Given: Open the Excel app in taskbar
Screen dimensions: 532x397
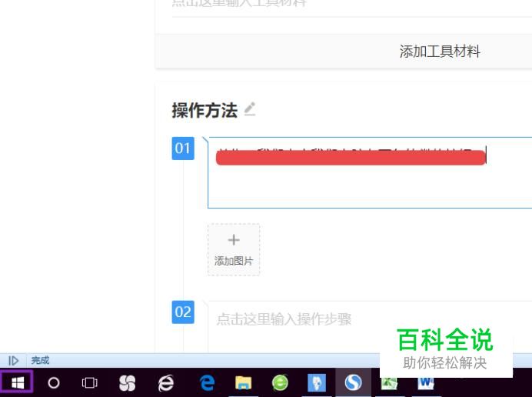Looking at the screenshot, I should (389, 384).
